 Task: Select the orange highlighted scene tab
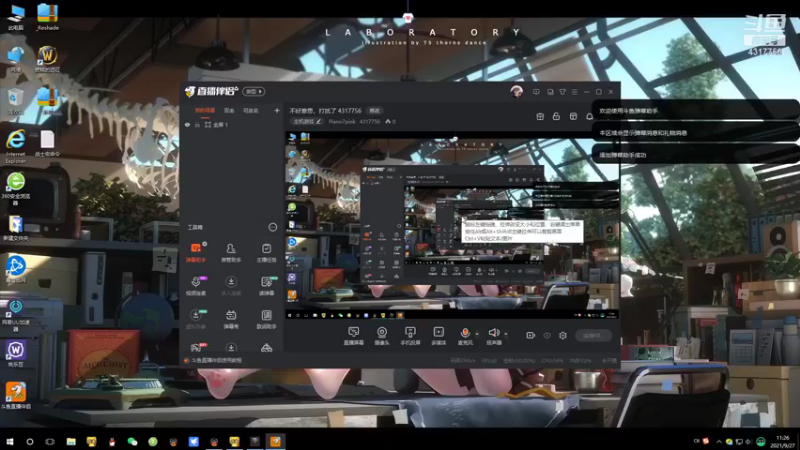click(205, 110)
